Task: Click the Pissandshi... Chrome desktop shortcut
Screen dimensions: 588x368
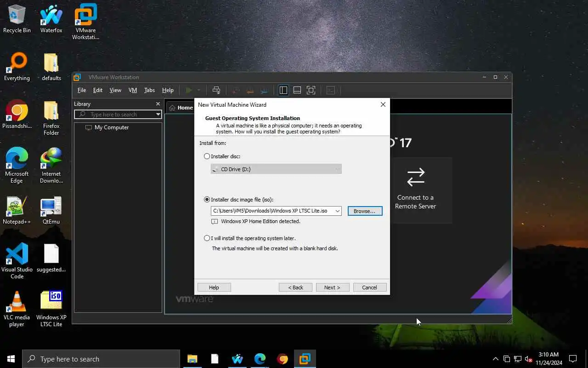Action: pos(17,115)
